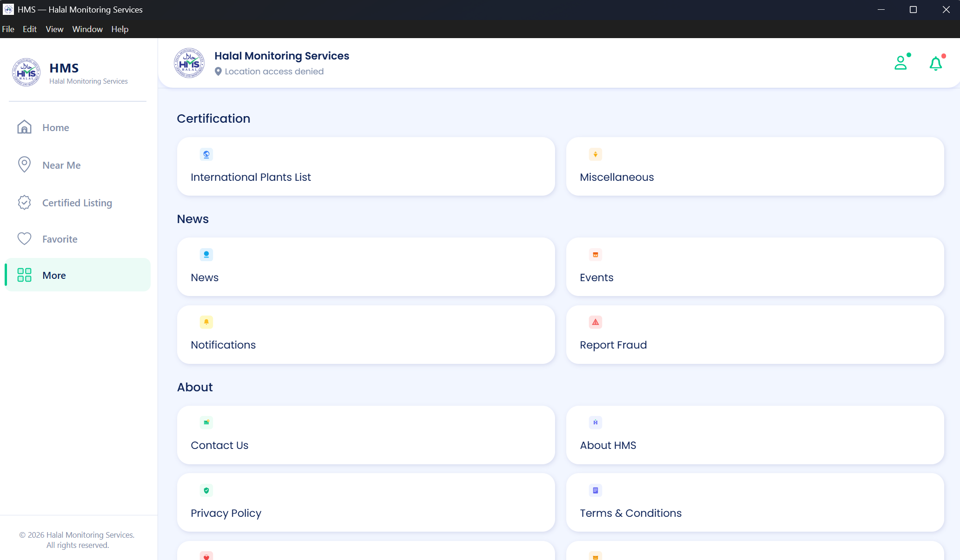Open the Terms & Conditions card
The image size is (960, 560).
click(755, 502)
